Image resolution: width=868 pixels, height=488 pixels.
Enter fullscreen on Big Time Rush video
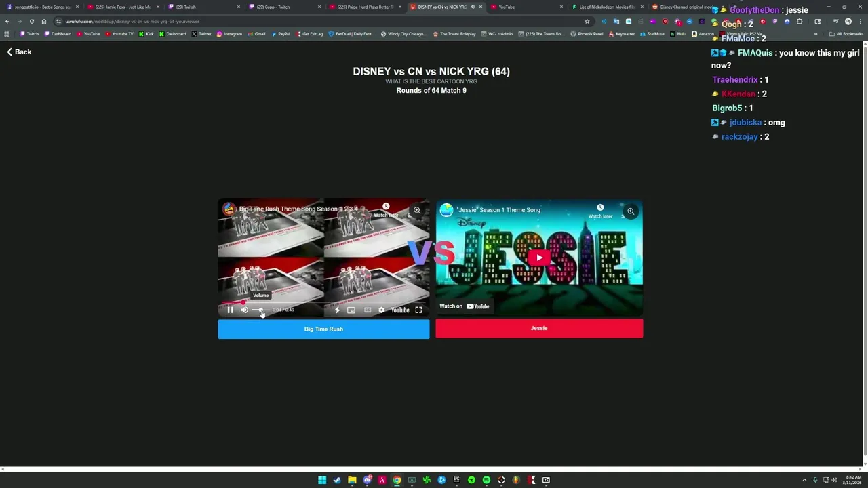[418, 310]
